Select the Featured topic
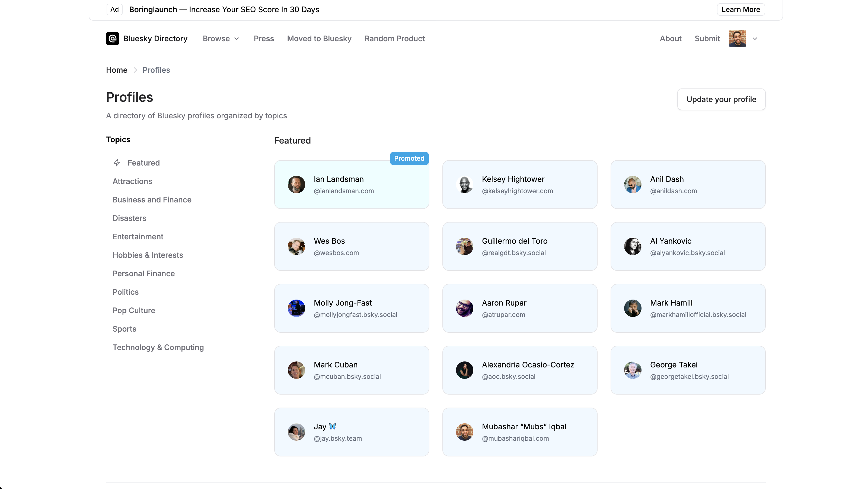 click(x=143, y=163)
